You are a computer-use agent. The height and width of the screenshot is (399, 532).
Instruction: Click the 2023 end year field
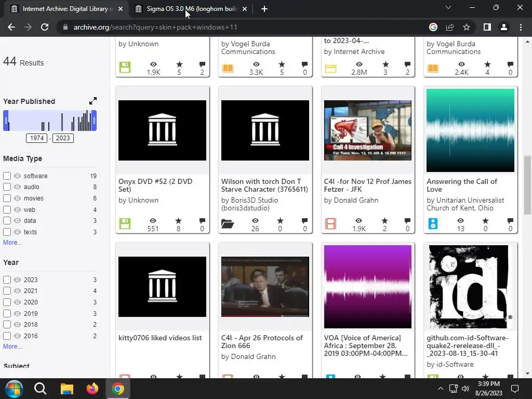63,138
